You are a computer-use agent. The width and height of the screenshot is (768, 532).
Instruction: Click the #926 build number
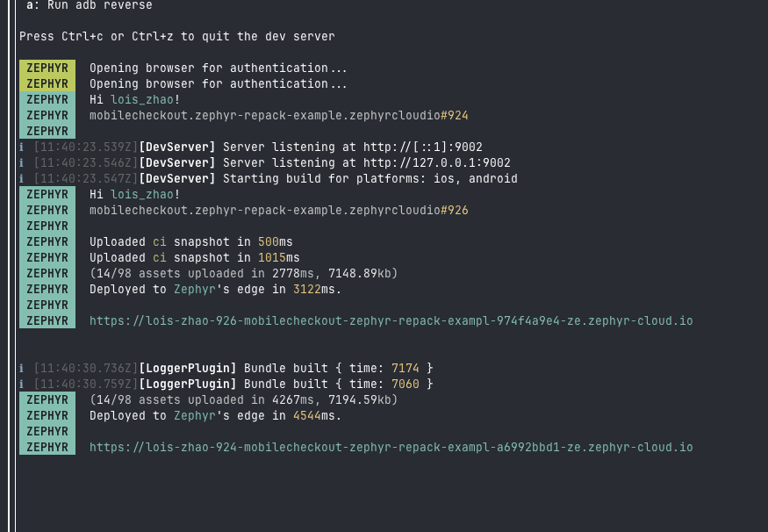(454, 211)
